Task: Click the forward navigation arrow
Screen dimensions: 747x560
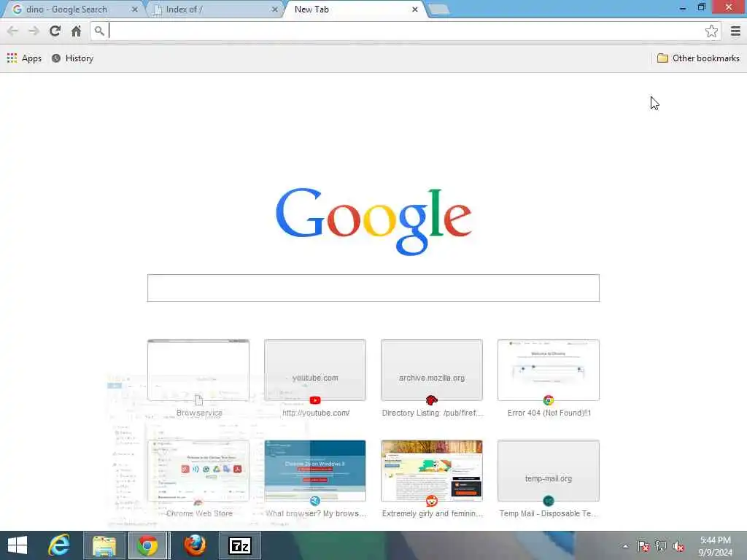Action: tap(34, 31)
